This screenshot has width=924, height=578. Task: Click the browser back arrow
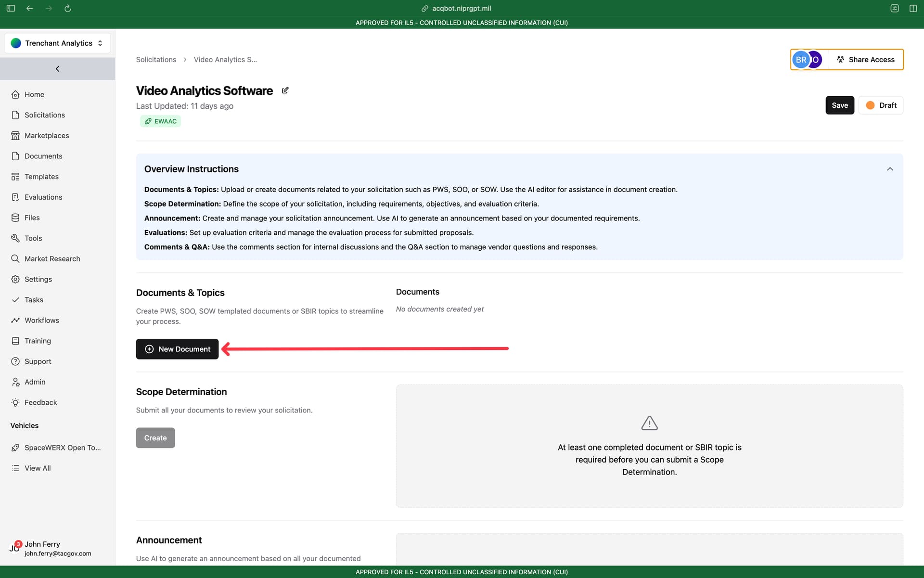tap(30, 8)
